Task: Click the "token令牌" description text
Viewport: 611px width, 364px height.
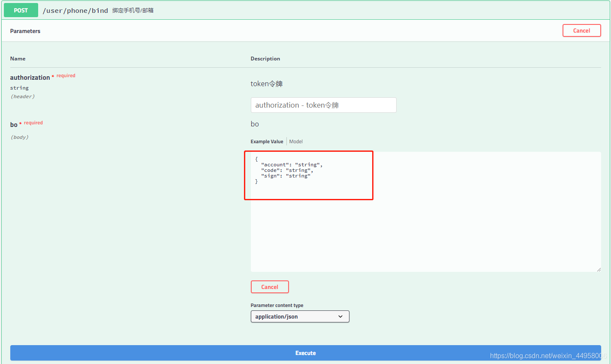Action: pos(267,84)
